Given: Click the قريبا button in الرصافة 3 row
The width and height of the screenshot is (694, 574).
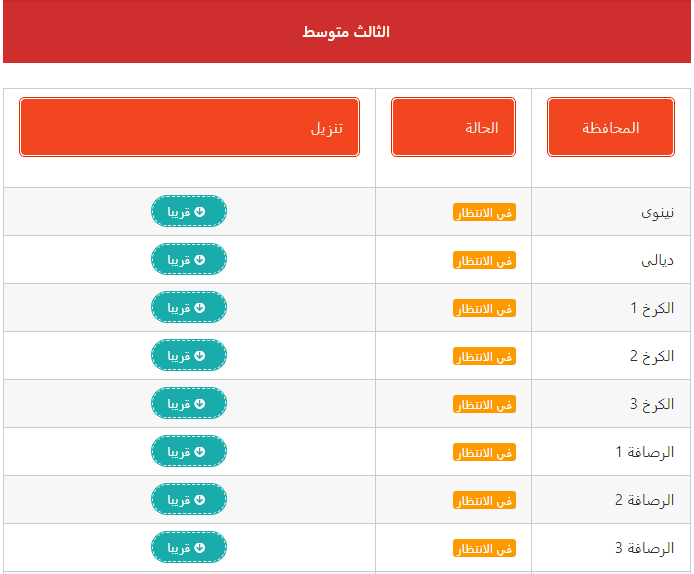Looking at the screenshot, I should [189, 547].
